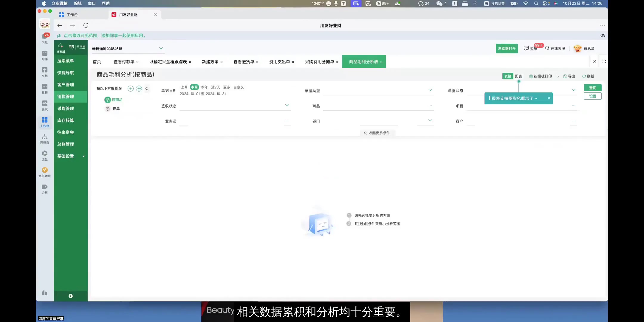644x322 pixels.
Task: Open the scheme settings gear icon
Action: click(139, 88)
